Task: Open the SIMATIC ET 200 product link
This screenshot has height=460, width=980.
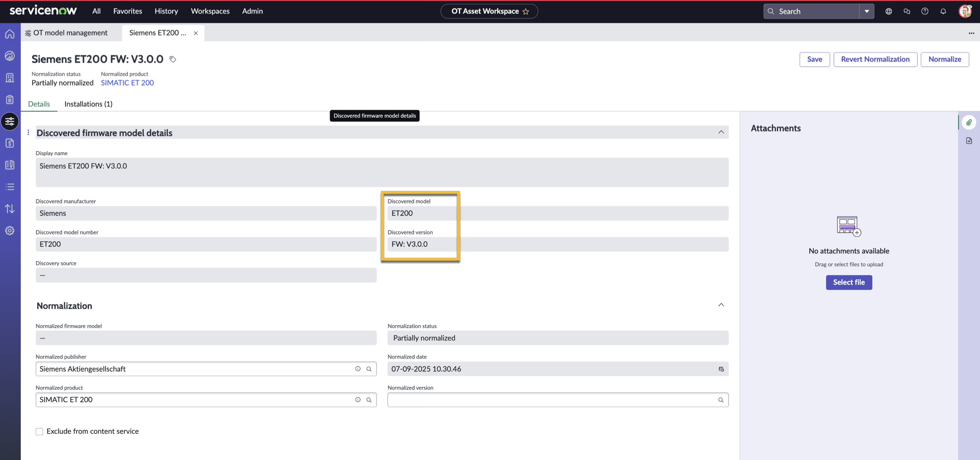Action: click(127, 83)
